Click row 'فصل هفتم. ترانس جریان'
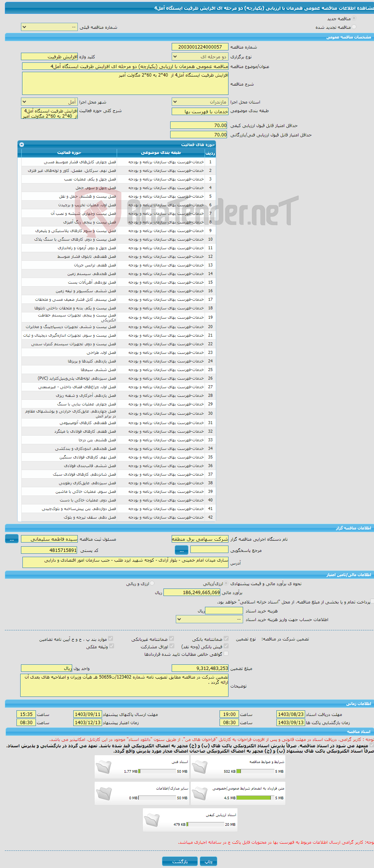374x868 pixels. [119, 265]
